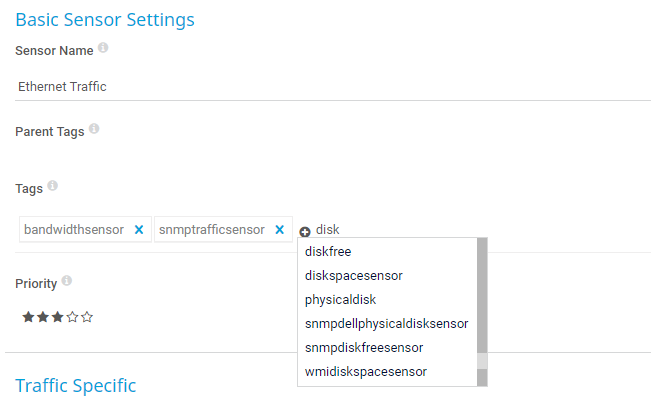Click the Parent Tags help icon
This screenshot has width=651, height=401.
(94, 129)
